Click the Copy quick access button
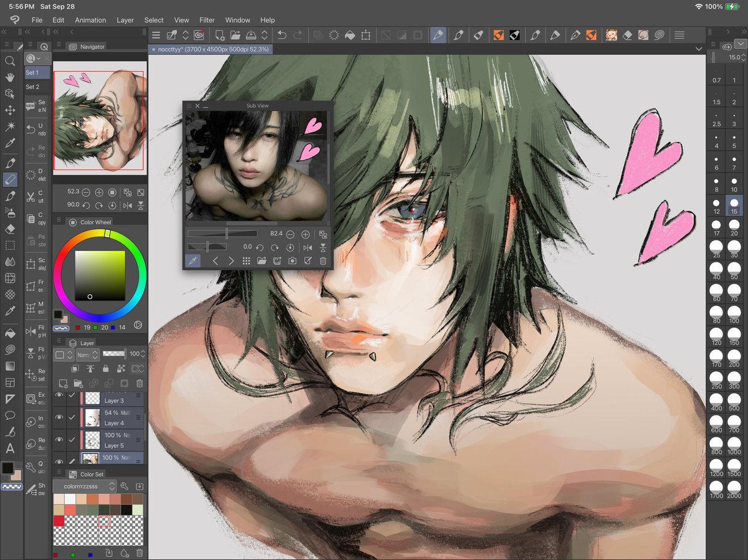The height and width of the screenshot is (560, 748). pos(37,219)
